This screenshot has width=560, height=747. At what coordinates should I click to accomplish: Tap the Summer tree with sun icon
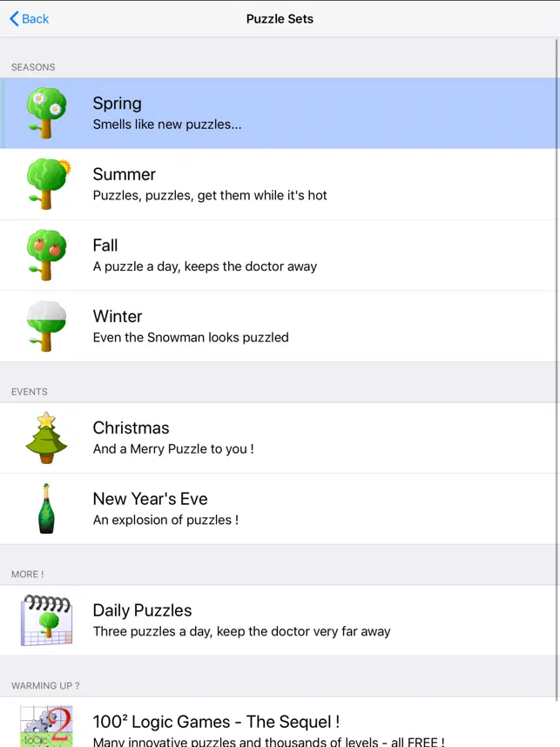[x=47, y=185]
